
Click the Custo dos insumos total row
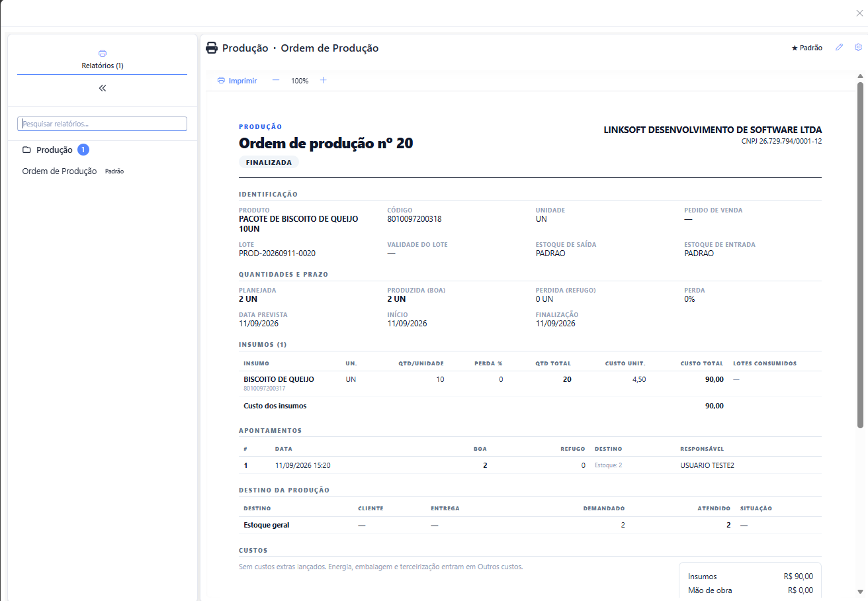coord(530,406)
